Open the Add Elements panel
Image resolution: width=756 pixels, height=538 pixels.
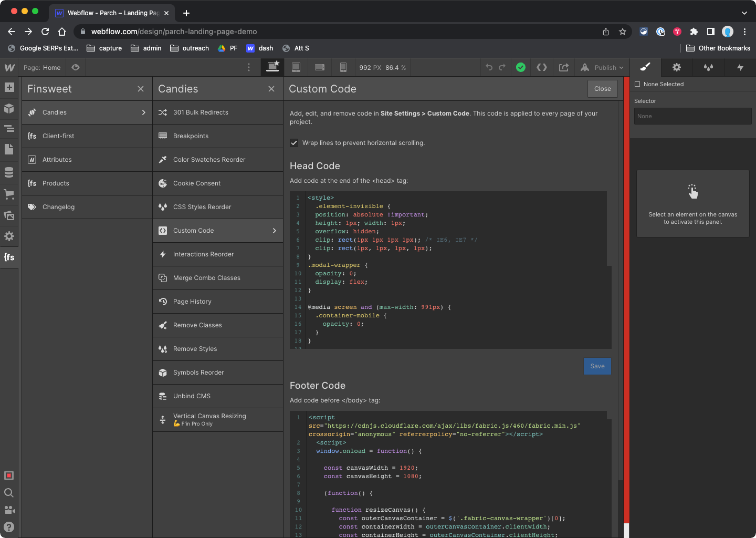point(9,87)
